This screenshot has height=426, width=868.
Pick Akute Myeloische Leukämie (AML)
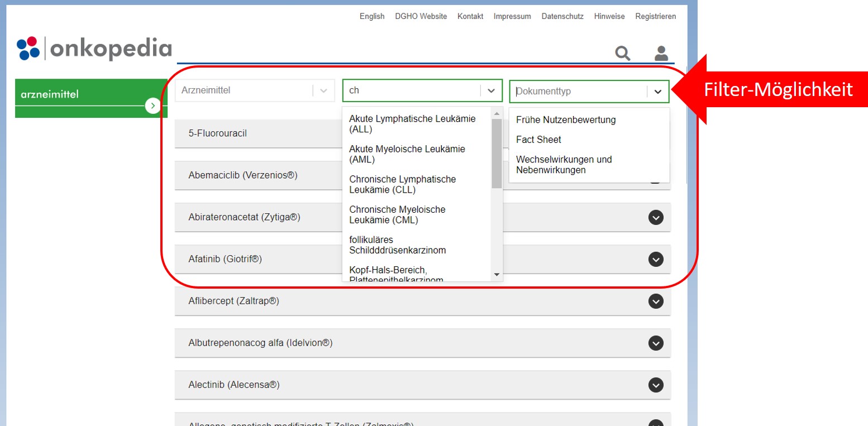[x=407, y=154]
